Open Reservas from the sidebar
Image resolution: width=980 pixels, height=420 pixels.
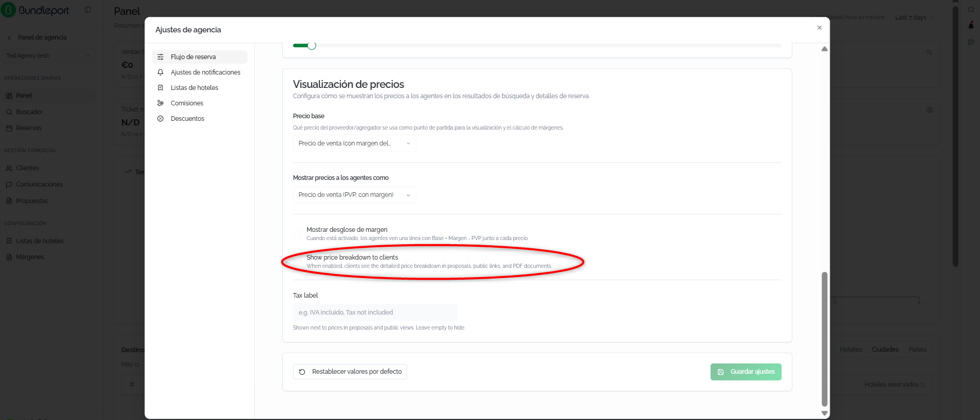48,128
